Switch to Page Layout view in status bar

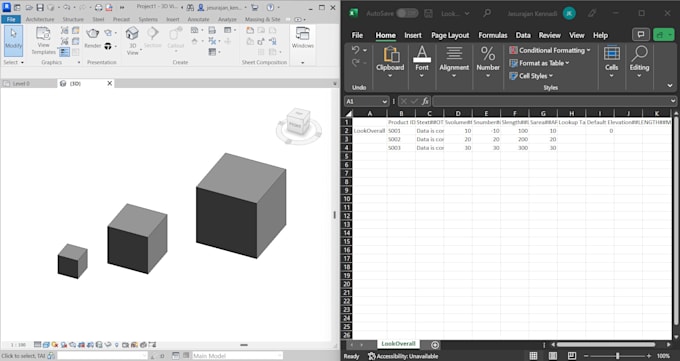(552, 356)
